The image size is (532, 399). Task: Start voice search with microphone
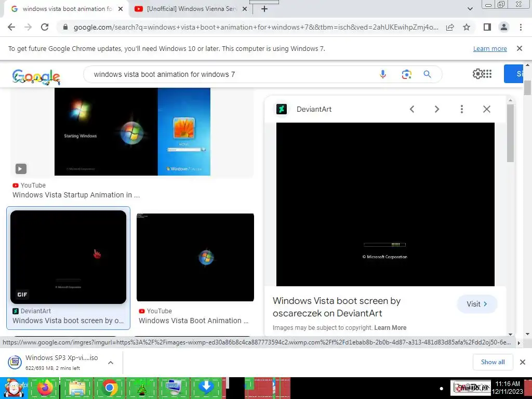click(383, 74)
